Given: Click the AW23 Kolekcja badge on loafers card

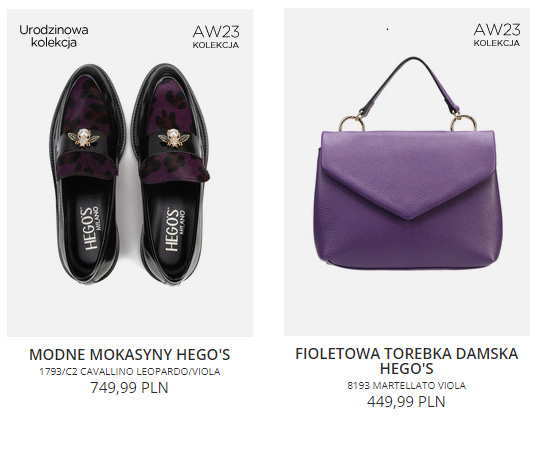Looking at the screenshot, I should click(216, 37).
